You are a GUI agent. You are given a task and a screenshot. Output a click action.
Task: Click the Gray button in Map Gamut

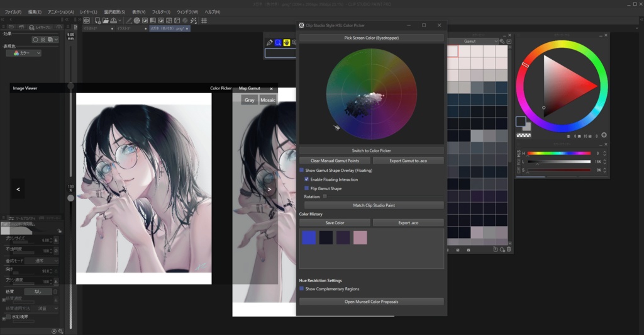(249, 100)
